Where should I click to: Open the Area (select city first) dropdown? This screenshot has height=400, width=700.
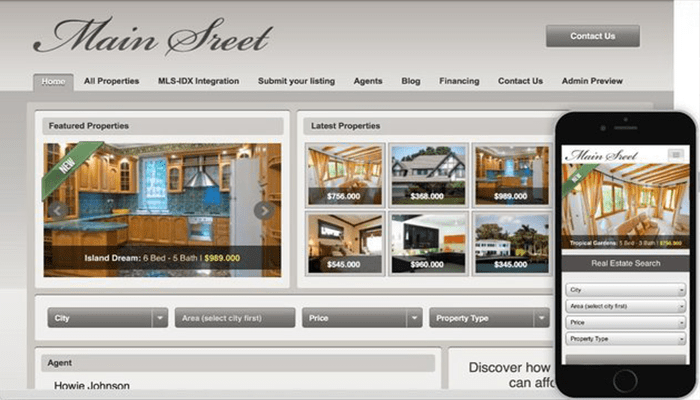(x=236, y=318)
